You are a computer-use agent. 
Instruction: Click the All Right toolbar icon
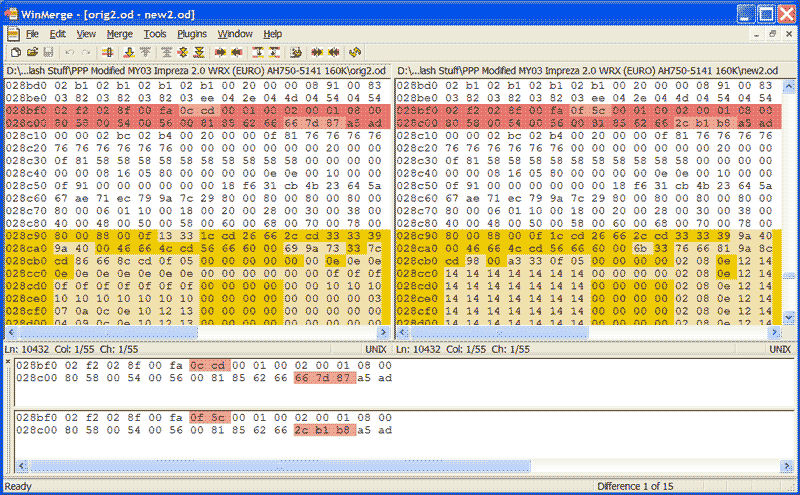point(317,51)
